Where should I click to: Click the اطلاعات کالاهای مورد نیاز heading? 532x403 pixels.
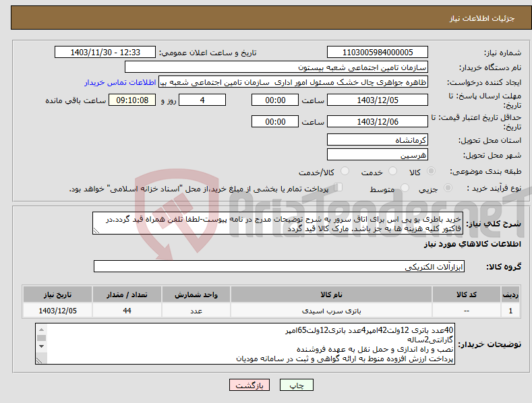coord(472,244)
